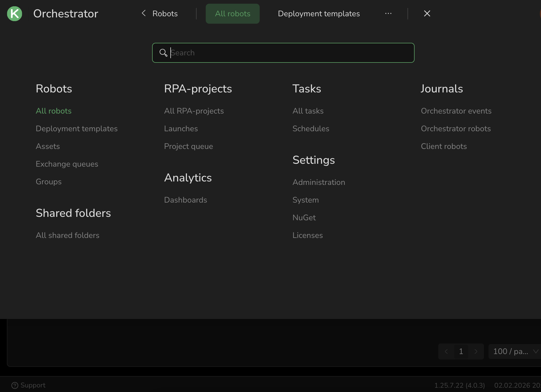Go to previous page arrow
The height and width of the screenshot is (392, 541).
pos(446,351)
